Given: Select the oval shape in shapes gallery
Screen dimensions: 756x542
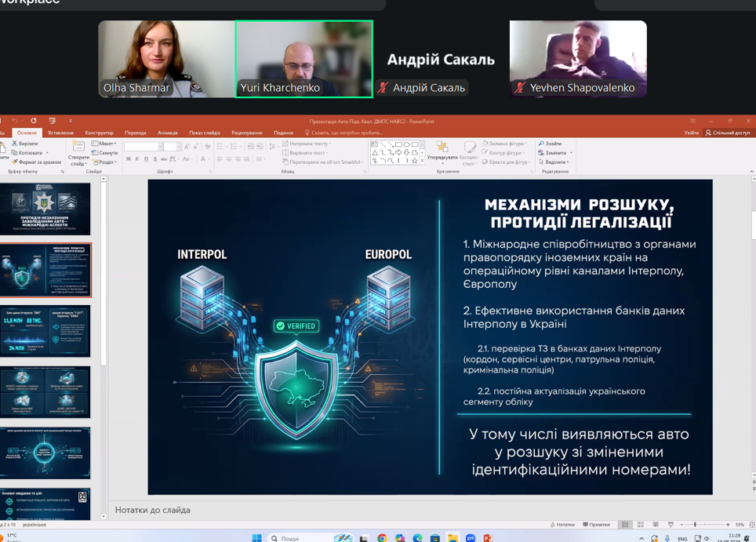Looking at the screenshot, I should 406,144.
